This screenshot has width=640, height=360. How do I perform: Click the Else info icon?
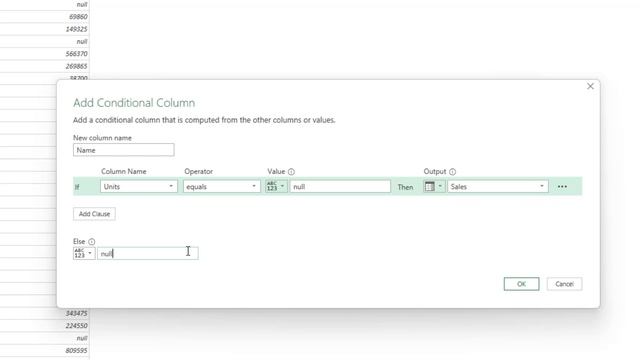[91, 242]
